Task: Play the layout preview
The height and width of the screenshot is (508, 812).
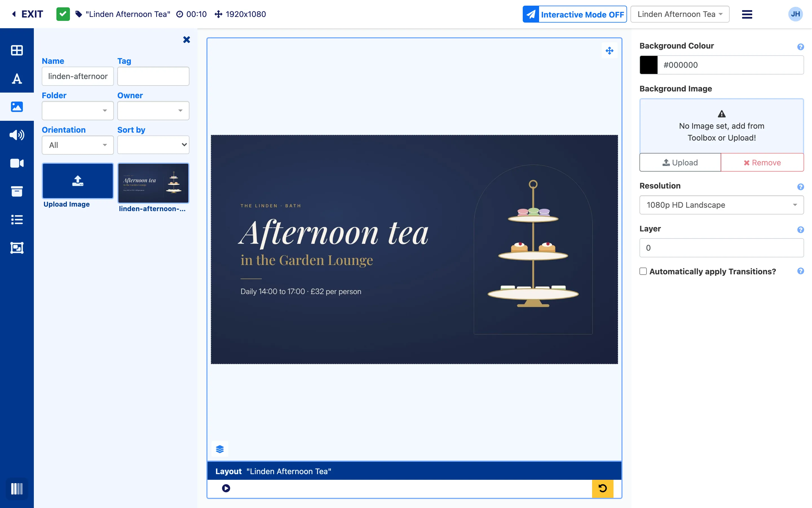Action: (x=226, y=488)
